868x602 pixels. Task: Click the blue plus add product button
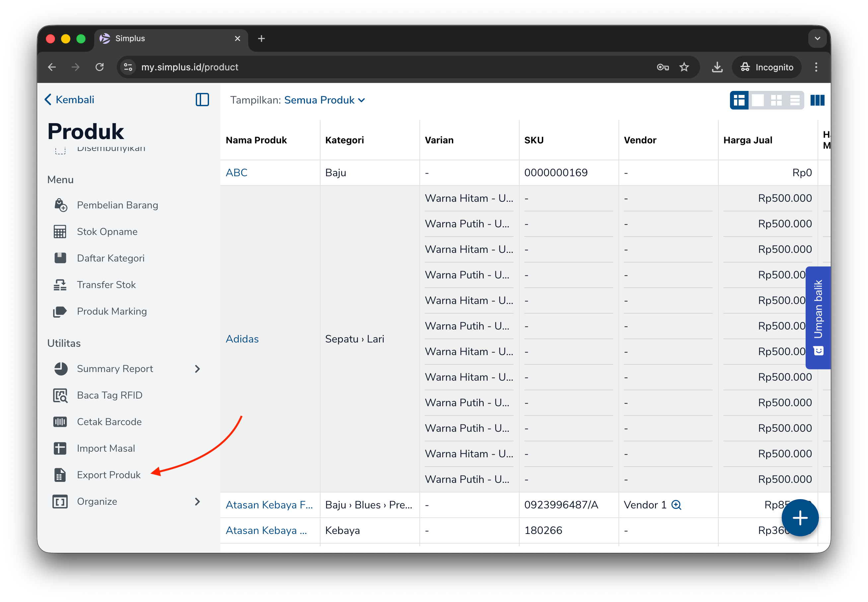click(x=800, y=518)
